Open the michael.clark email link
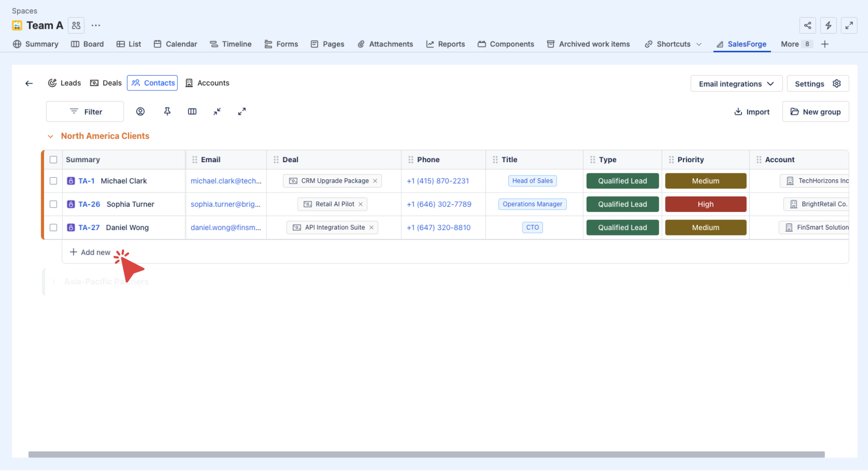The image size is (868, 471). [x=226, y=181]
